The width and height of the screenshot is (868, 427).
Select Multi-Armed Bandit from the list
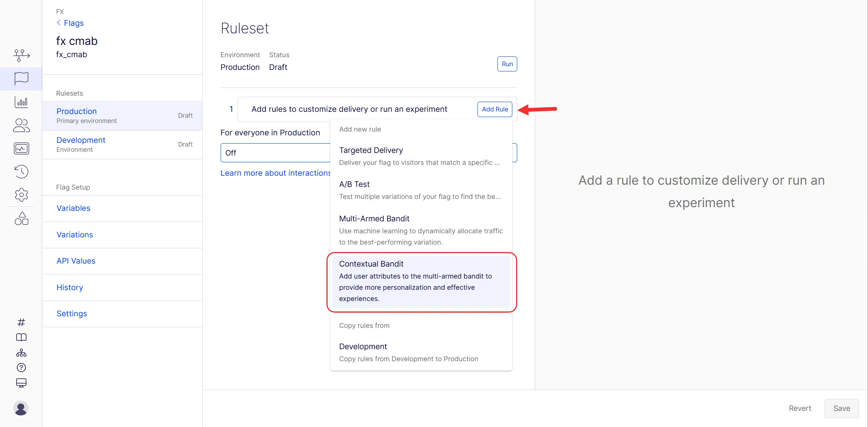click(x=421, y=230)
